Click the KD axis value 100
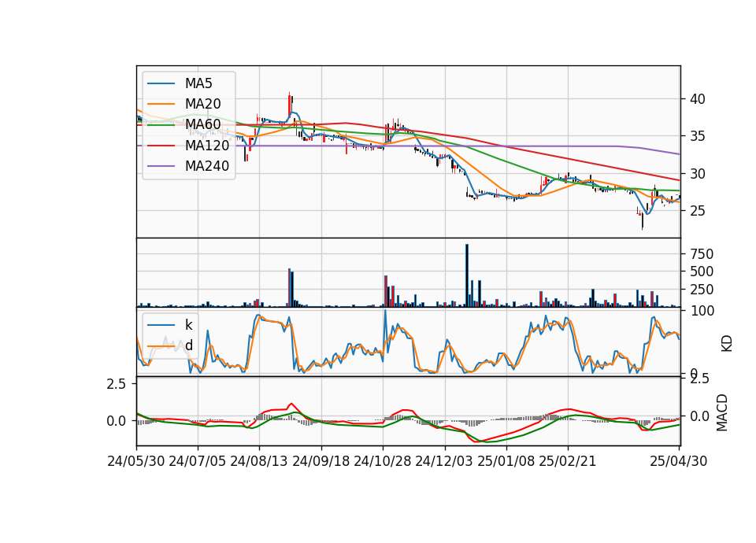The image size is (756, 543). [x=702, y=311]
